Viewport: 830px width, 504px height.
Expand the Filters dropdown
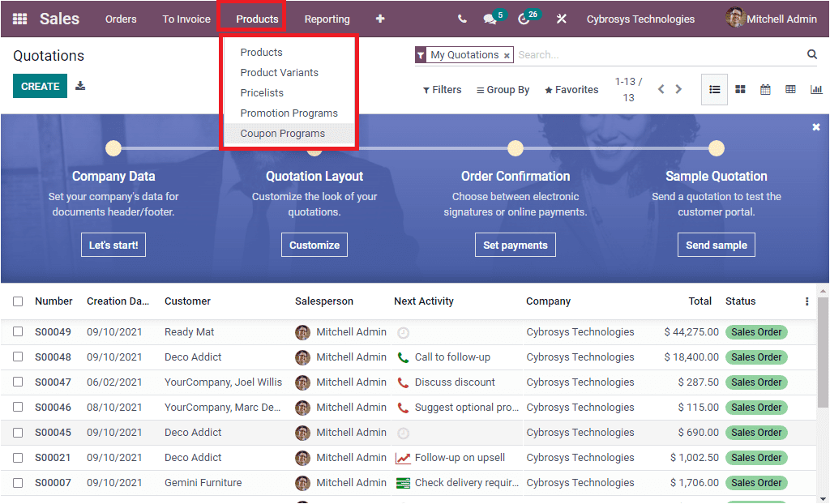point(442,89)
